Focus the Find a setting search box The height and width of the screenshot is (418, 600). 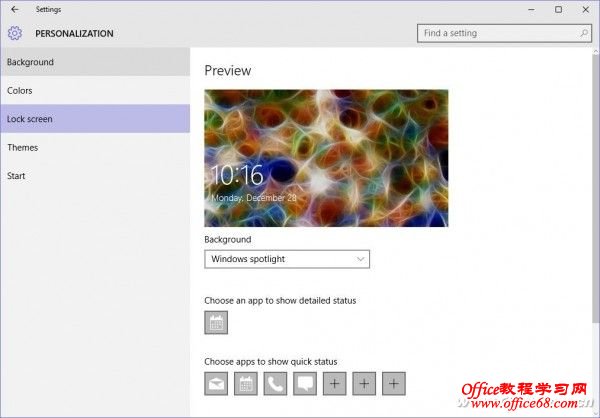coord(504,33)
